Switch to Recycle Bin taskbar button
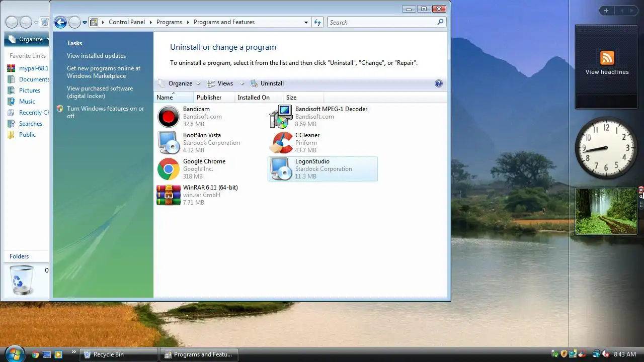Viewport: 644px width, 362px height. pos(118,354)
